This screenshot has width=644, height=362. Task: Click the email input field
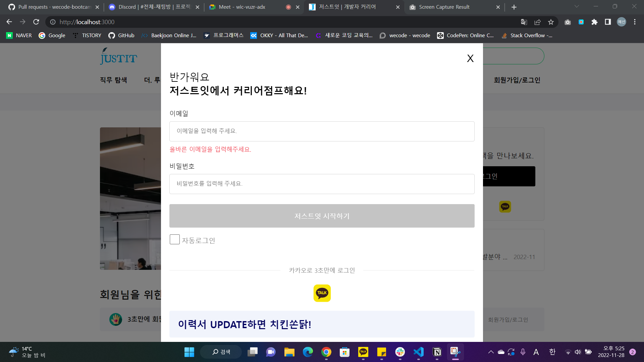tap(322, 131)
